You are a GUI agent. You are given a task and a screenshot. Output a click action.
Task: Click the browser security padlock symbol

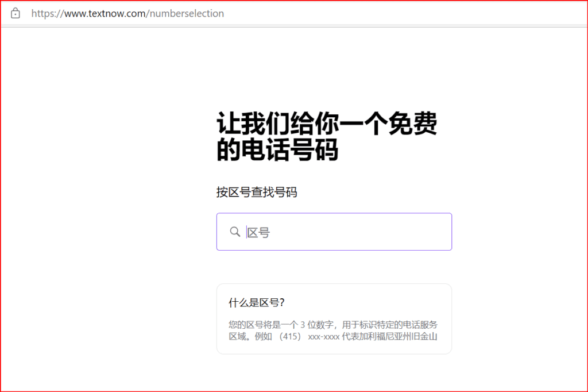click(14, 13)
